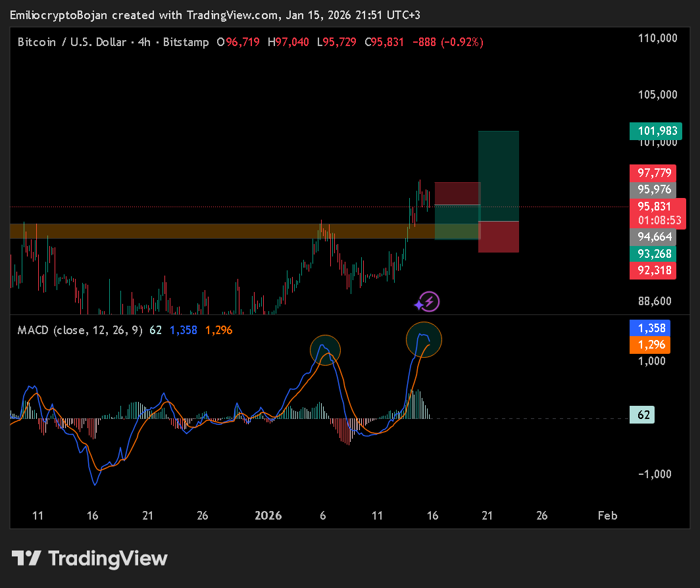The image size is (700, 588).
Task: Click the 2026 label on the time axis
Action: [x=268, y=516]
